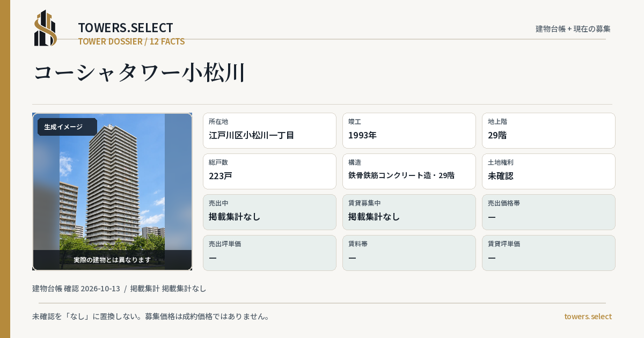644x338 pixels.
Task: Select the 賃料帯 card
Action: pos(409,253)
